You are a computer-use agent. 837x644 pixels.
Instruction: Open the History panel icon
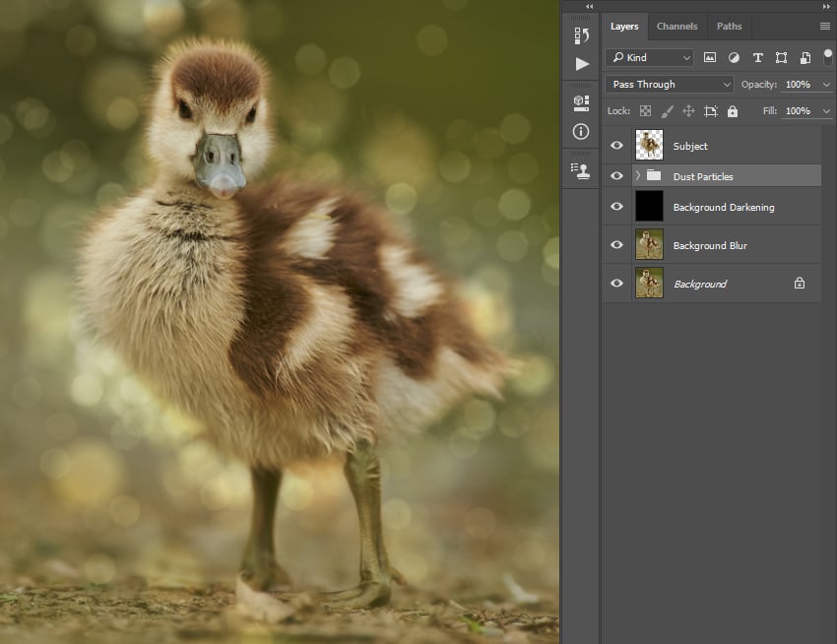click(x=580, y=35)
